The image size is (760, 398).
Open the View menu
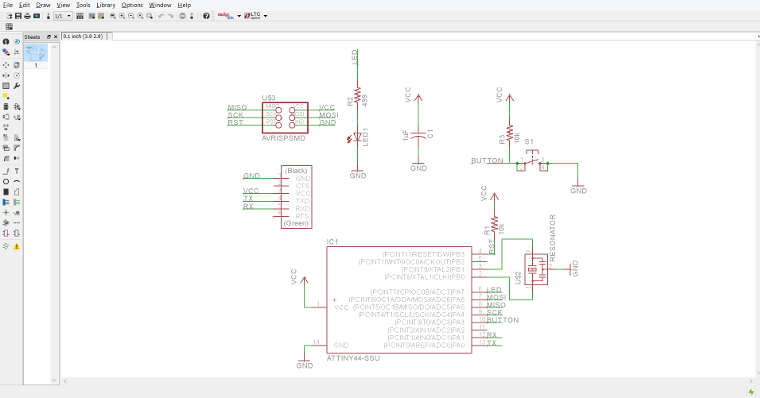click(63, 5)
